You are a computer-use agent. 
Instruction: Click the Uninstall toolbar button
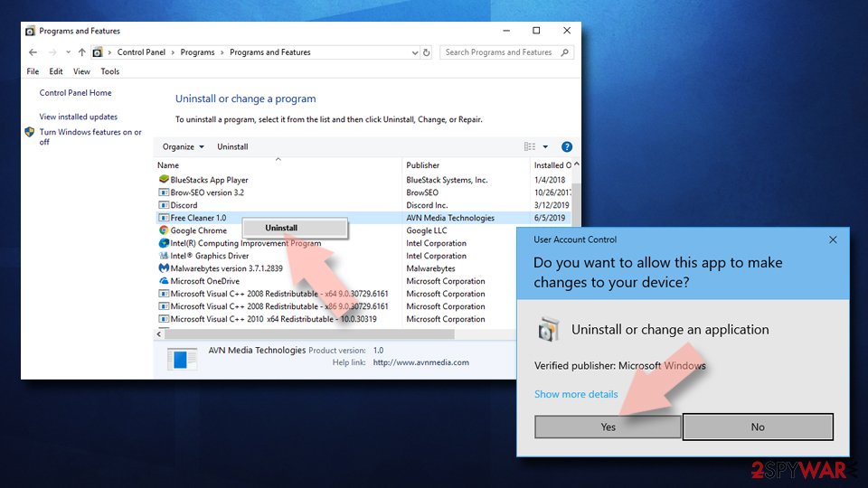tap(232, 146)
